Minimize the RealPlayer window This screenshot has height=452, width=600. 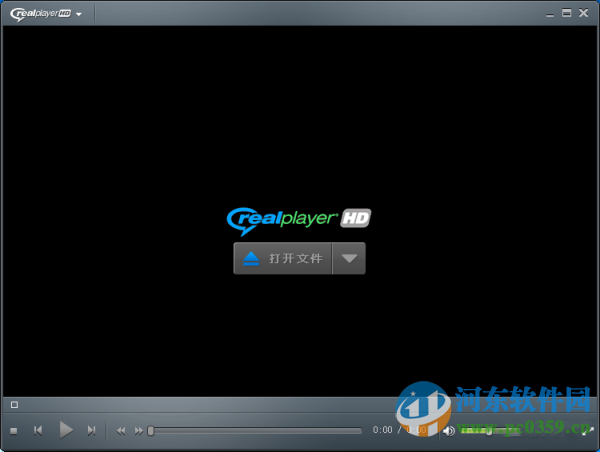point(550,14)
